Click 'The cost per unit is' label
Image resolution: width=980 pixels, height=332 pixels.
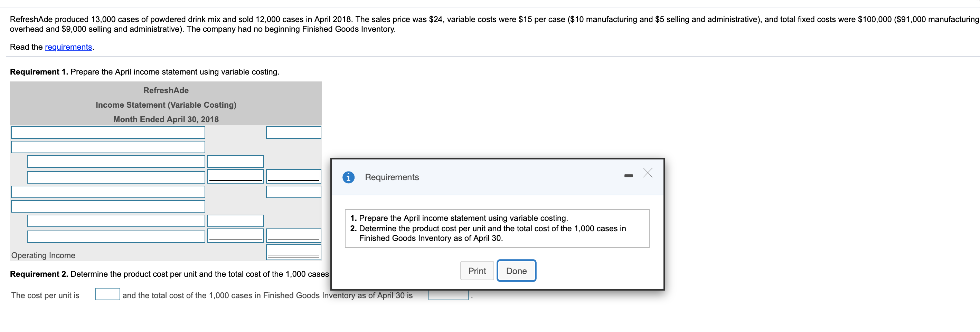[45, 295]
